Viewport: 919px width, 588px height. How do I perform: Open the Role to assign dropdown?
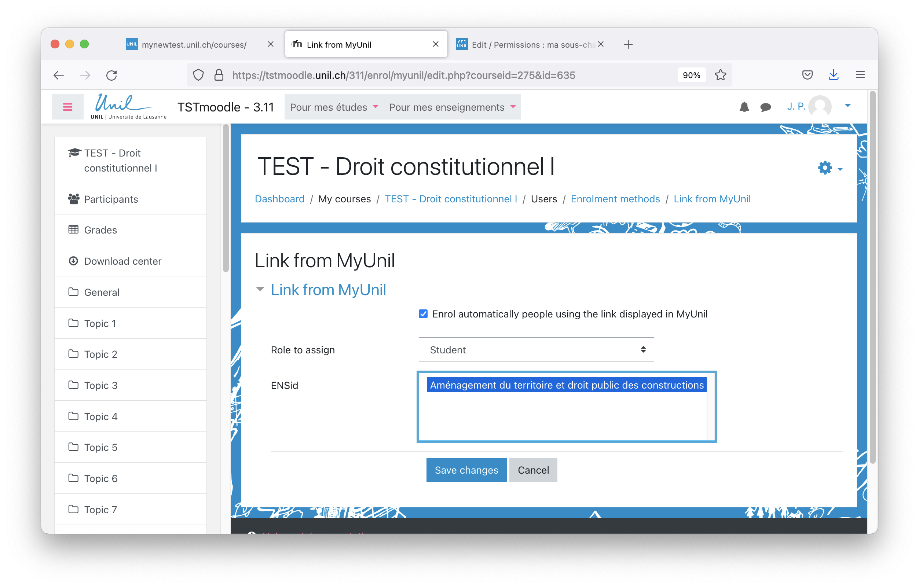tap(536, 349)
